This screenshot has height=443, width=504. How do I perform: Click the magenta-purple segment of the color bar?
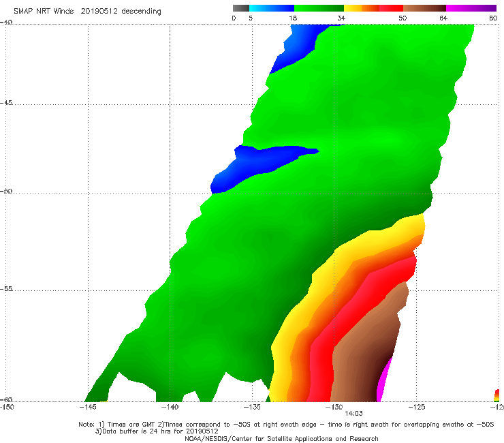coord(471,8)
